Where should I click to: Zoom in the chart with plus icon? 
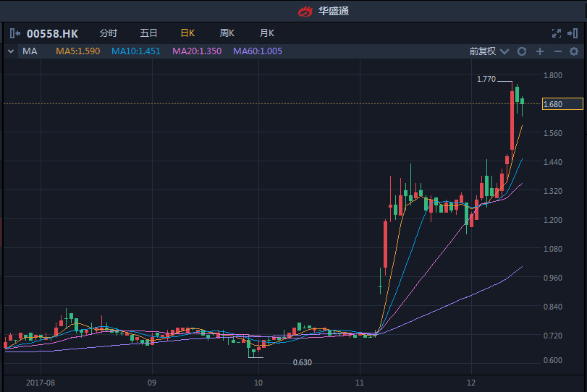pyautogui.click(x=540, y=51)
